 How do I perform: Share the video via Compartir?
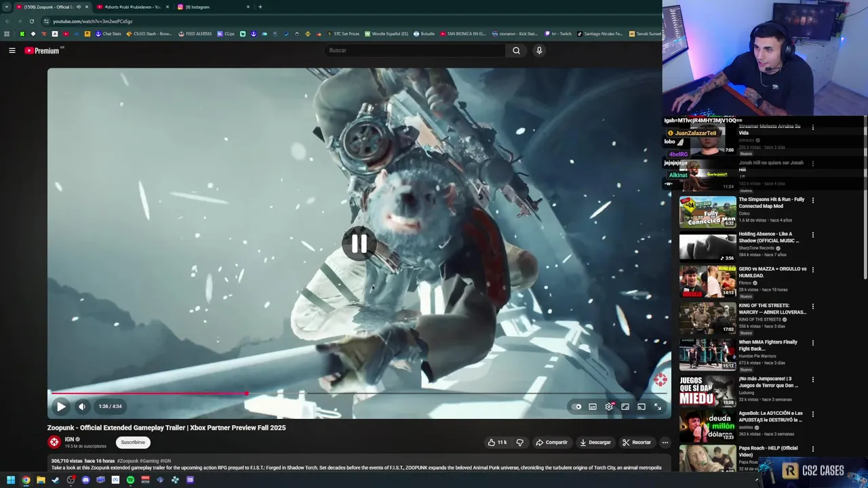551,442
